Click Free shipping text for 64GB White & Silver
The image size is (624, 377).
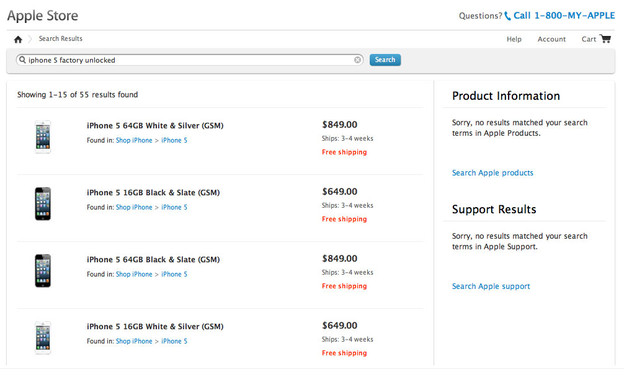click(344, 152)
